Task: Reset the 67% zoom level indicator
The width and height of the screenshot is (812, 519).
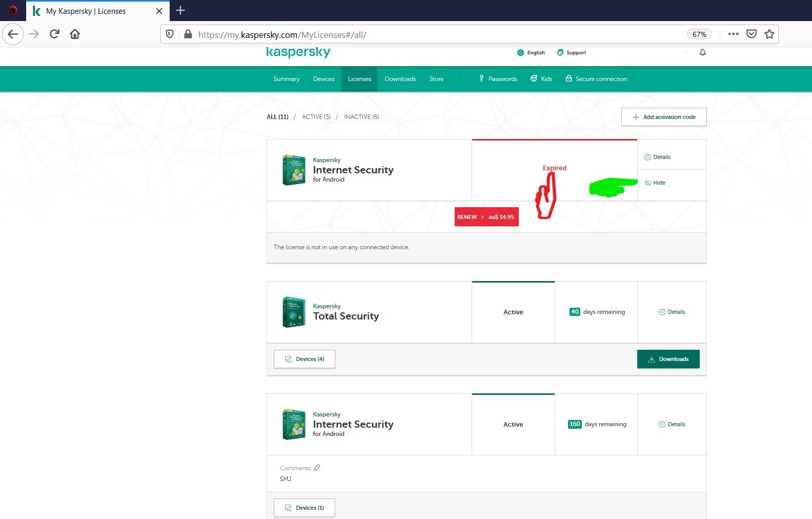Action: tap(699, 34)
